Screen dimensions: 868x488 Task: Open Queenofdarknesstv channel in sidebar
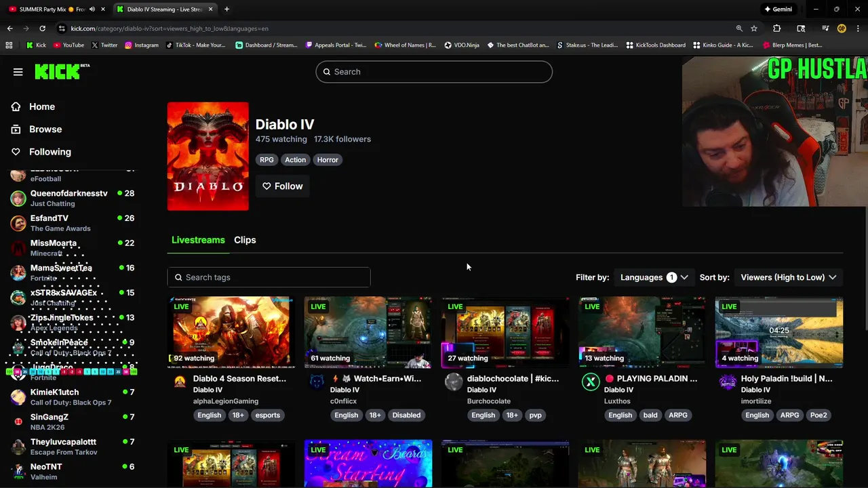73,198
